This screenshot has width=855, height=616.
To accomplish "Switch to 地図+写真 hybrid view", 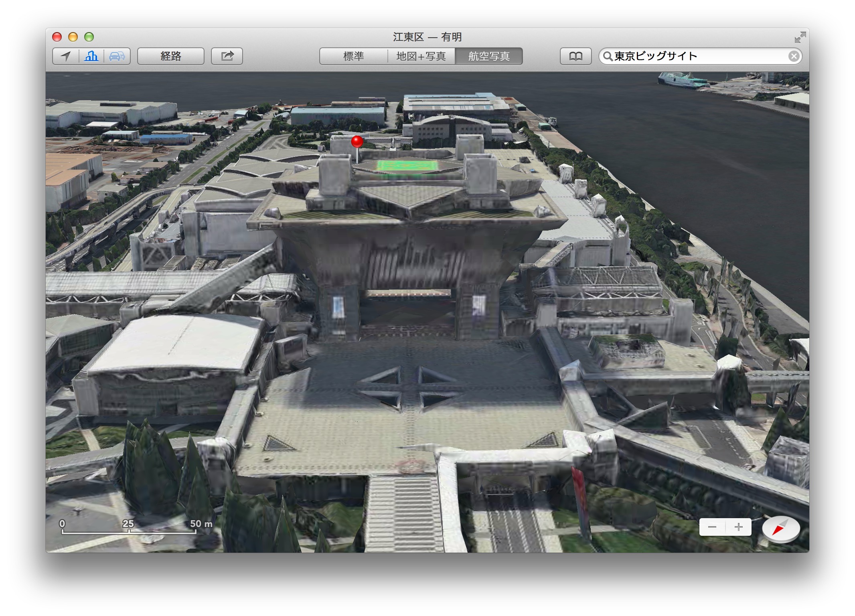I will coord(421,56).
